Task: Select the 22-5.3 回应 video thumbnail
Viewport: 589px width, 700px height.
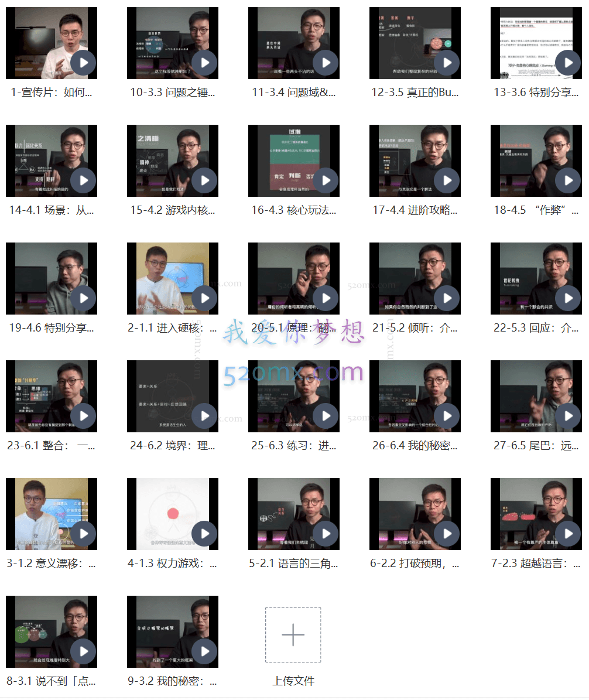Action: pyautogui.click(x=536, y=278)
